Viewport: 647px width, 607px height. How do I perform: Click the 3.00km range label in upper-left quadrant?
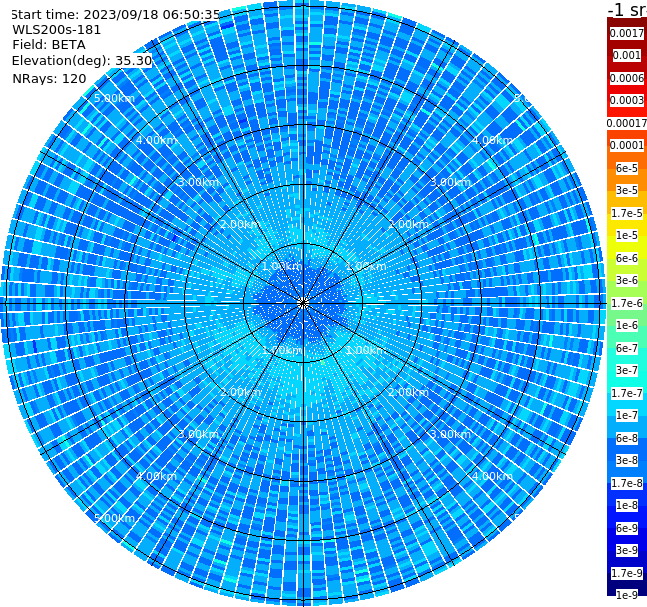click(x=198, y=182)
